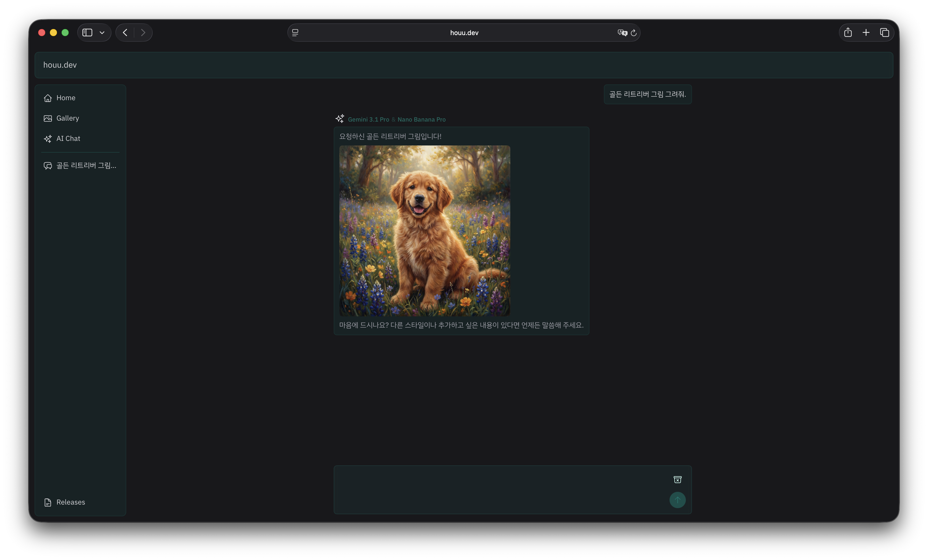Minimize the window with the yellow button

pyautogui.click(x=53, y=33)
